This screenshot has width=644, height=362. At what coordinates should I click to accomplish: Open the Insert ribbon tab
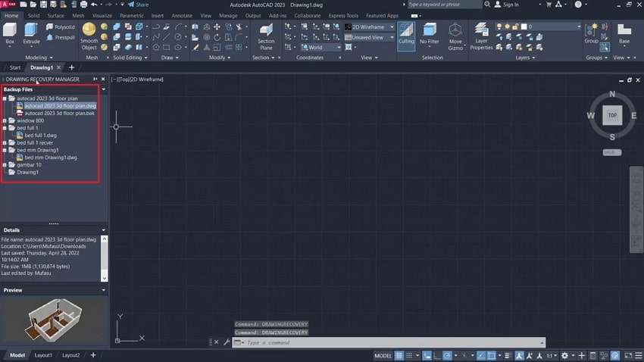coord(158,16)
